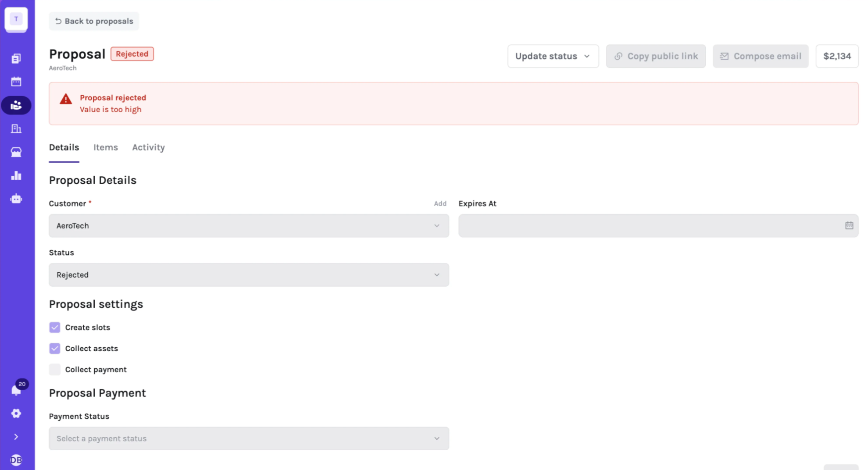
Task: Switch to the Activity tab
Action: tap(149, 147)
